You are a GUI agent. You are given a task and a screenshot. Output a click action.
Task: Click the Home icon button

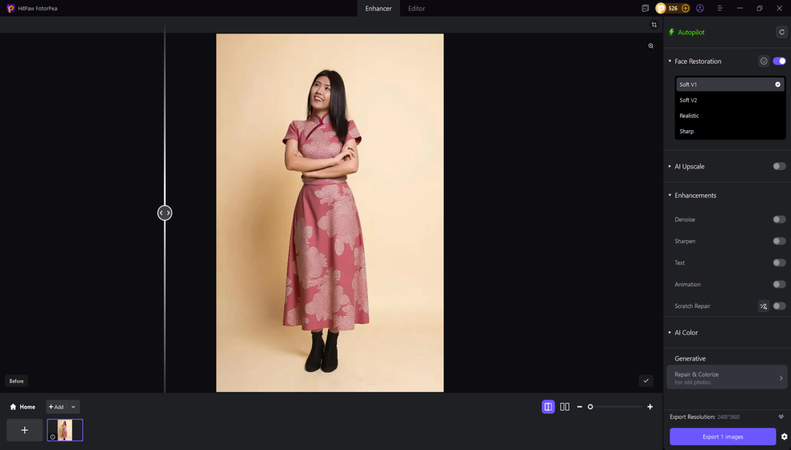click(23, 407)
